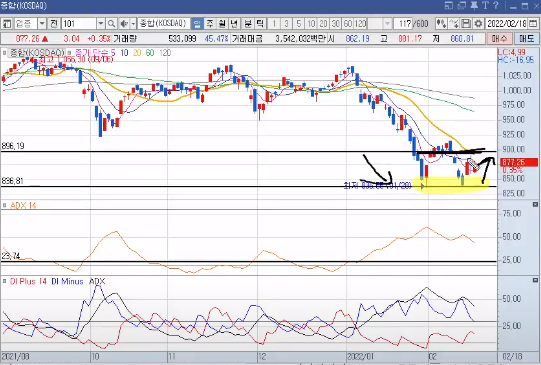541x365 pixels.
Task: Switch to monthly (월) chart period
Action: point(222,23)
